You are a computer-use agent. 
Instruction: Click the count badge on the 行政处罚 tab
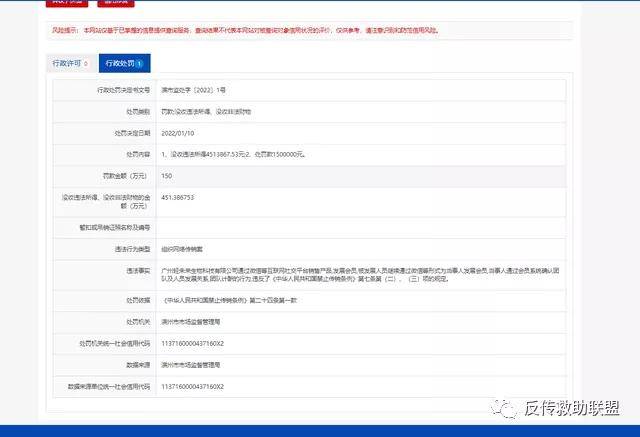[x=140, y=64]
